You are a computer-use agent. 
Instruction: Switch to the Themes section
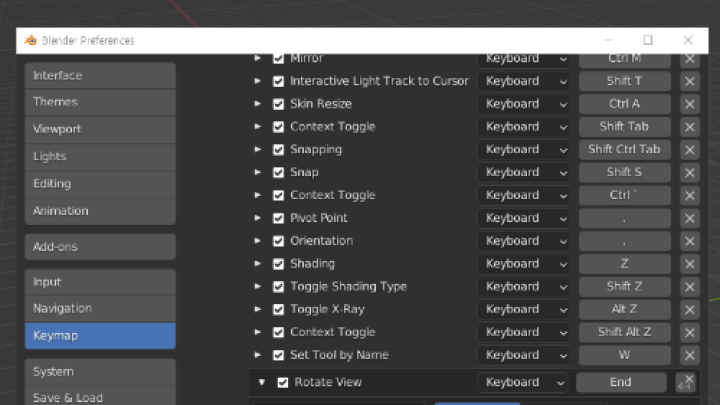click(100, 102)
